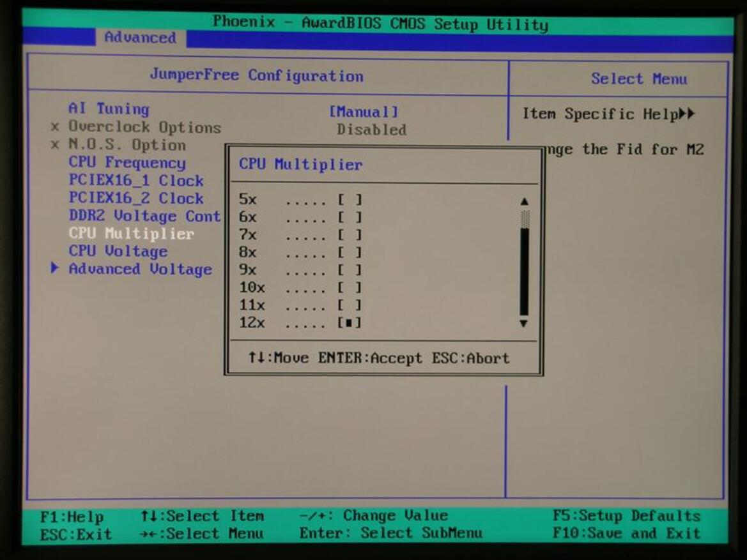The image size is (747, 560).
Task: Click the JumperFree Configuration heading
Action: (x=257, y=75)
